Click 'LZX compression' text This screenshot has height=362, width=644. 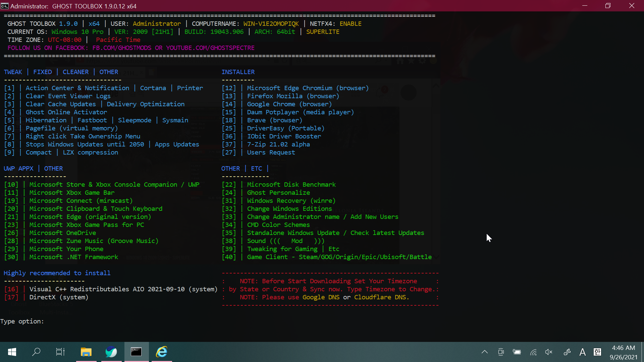click(91, 153)
